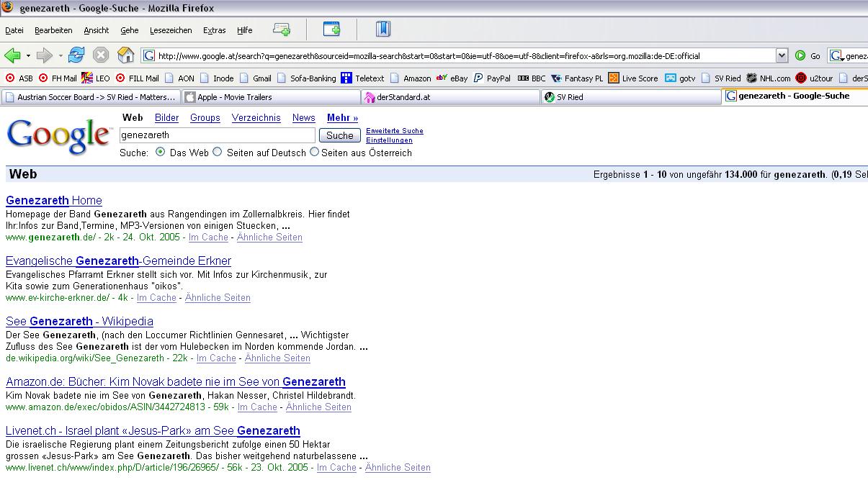Screen dimensions: 868x480
Task: Open the BBC bookmark
Action: click(x=532, y=78)
